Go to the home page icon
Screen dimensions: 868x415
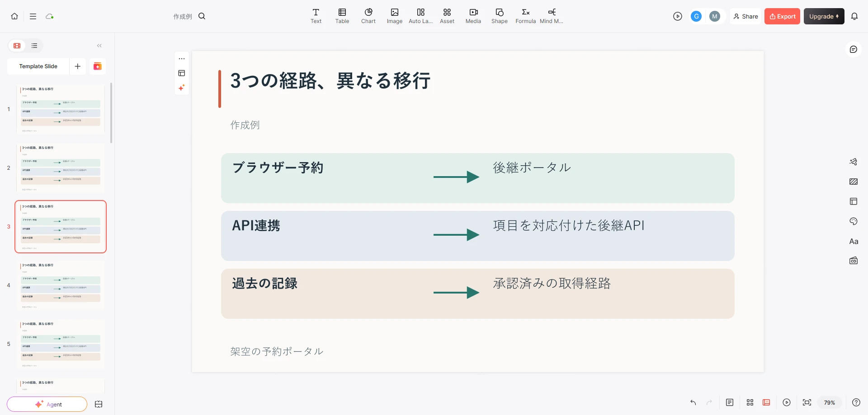point(14,16)
